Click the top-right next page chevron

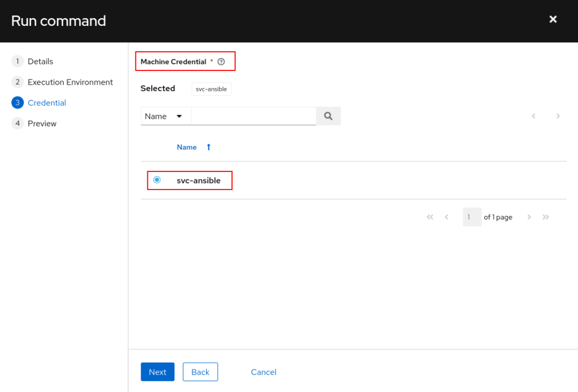558,116
